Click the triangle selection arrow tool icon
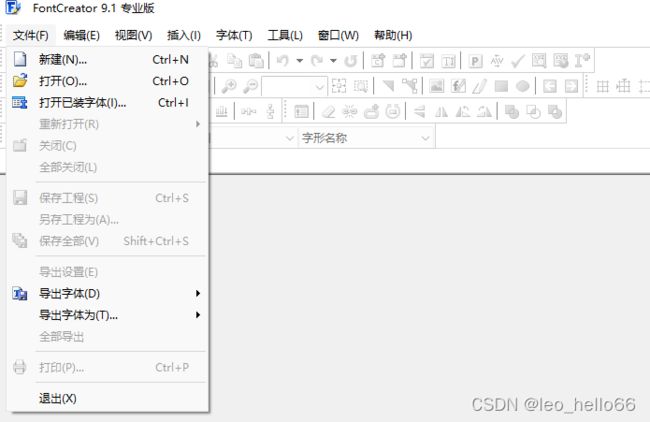The height and width of the screenshot is (422, 650). click(388, 86)
